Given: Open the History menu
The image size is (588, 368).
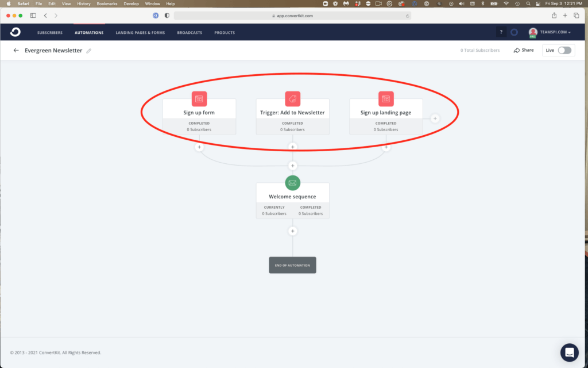Looking at the screenshot, I should [x=84, y=4].
